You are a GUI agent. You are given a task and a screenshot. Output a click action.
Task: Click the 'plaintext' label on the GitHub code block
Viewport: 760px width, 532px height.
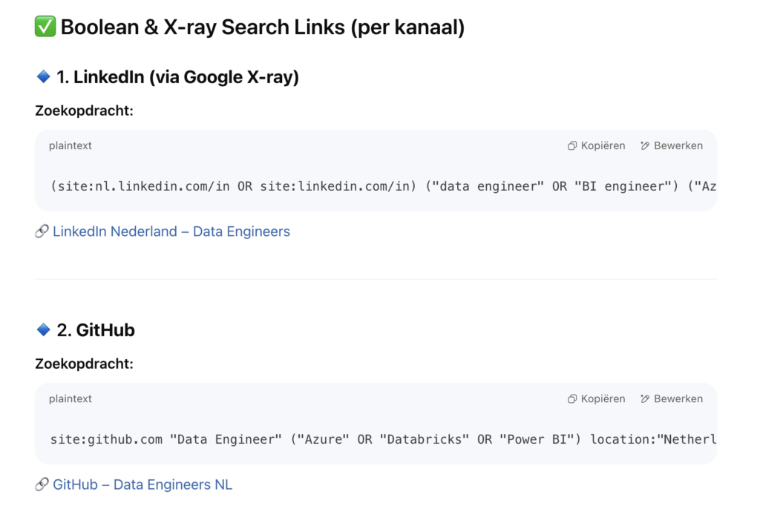pyautogui.click(x=71, y=399)
